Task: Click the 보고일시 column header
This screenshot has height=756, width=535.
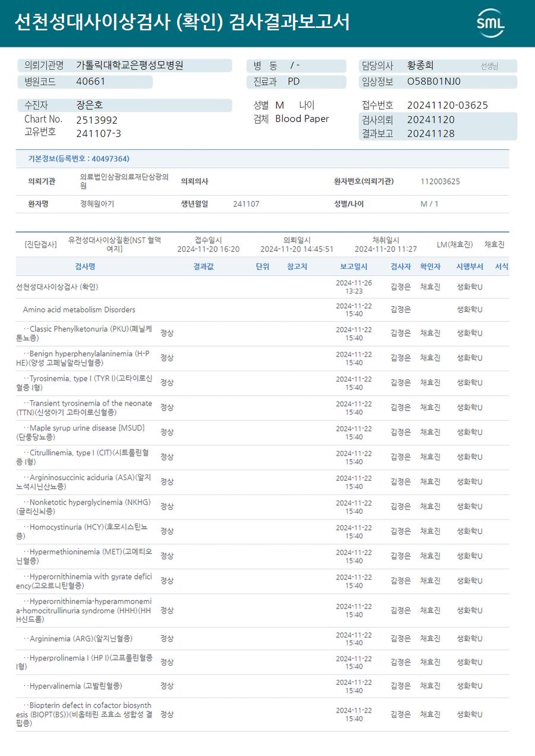Action: (354, 266)
